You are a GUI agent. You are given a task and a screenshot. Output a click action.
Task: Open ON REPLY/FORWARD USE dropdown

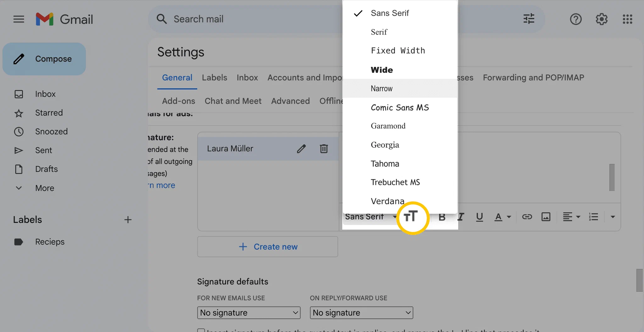[361, 313]
